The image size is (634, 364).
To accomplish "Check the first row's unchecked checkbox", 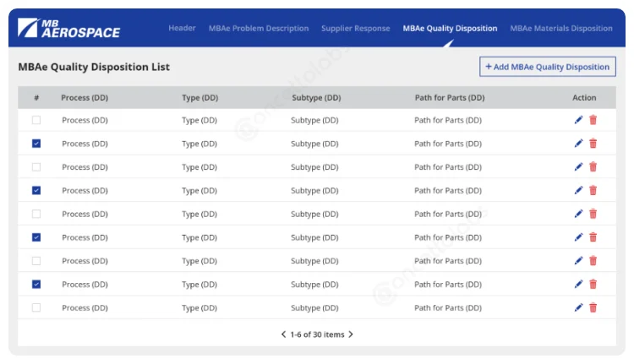I will [x=36, y=120].
